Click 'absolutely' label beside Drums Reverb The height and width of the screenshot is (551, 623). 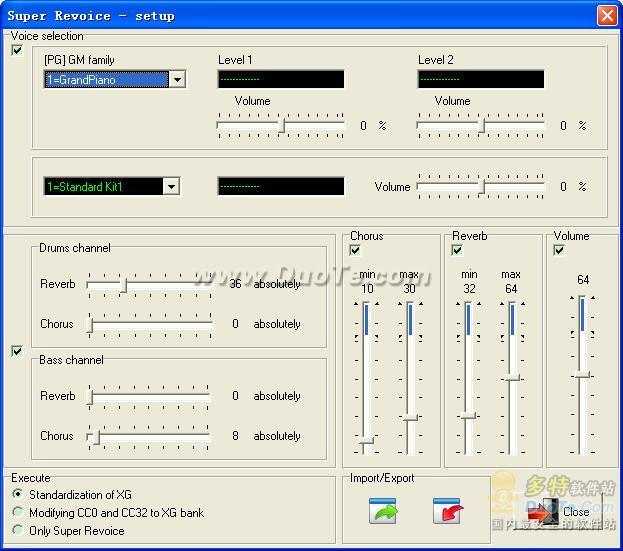click(x=277, y=284)
